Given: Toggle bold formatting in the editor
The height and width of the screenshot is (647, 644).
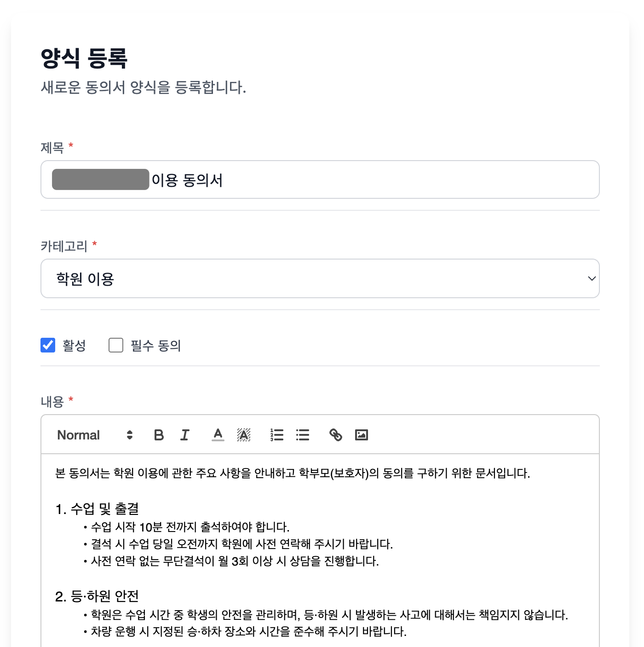Looking at the screenshot, I should (159, 434).
